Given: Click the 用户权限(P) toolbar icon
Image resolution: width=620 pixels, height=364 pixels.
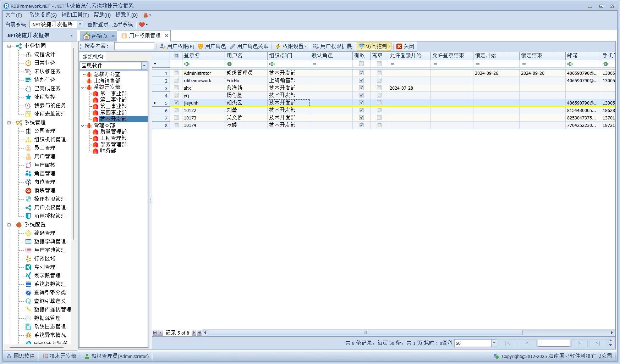Looking at the screenshot, I should [163, 46].
